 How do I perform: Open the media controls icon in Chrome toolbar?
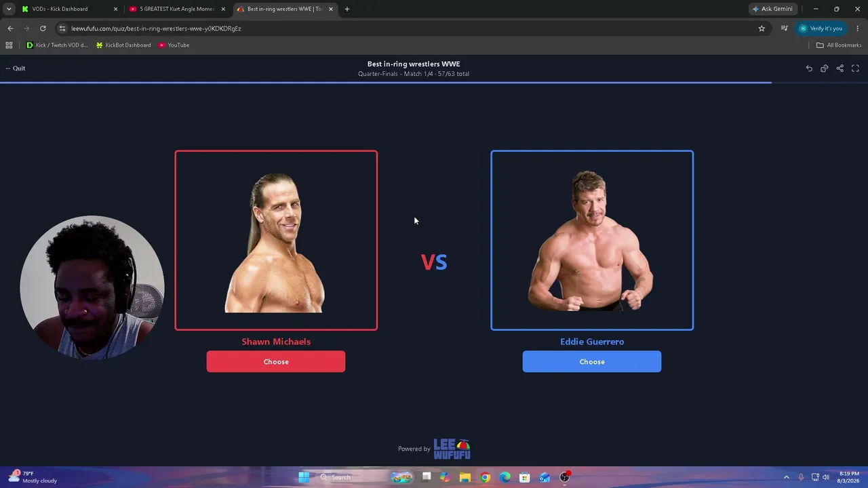(x=784, y=28)
